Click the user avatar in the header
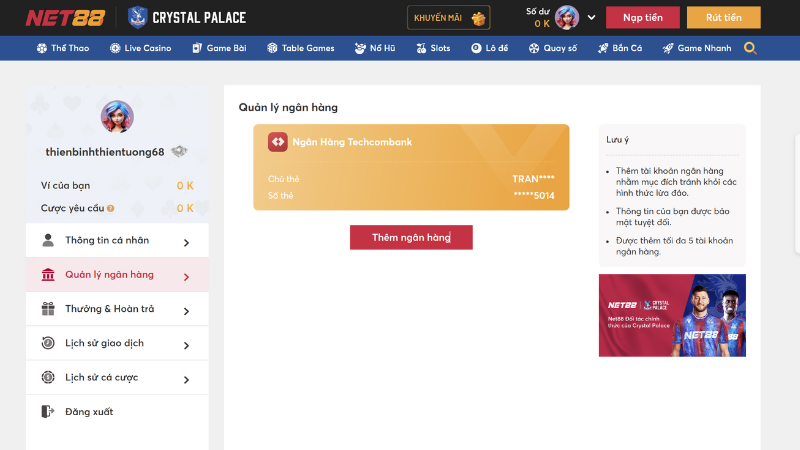This screenshot has width=800, height=450. (567, 18)
